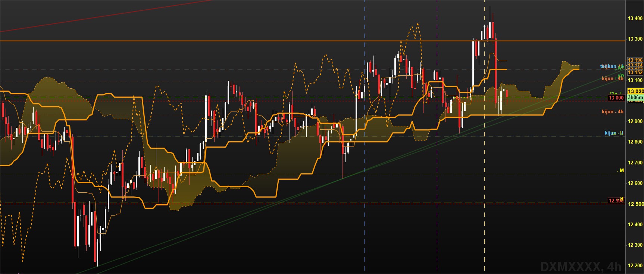The width and height of the screenshot is (644, 274).
Task: Select the lower orange kijun - 4h label
Action: coord(612,111)
